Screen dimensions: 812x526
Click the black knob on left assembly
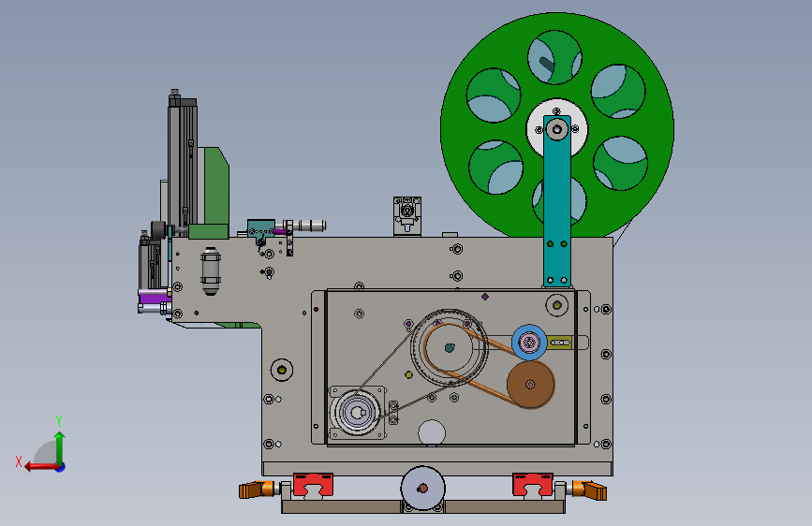tap(158, 230)
